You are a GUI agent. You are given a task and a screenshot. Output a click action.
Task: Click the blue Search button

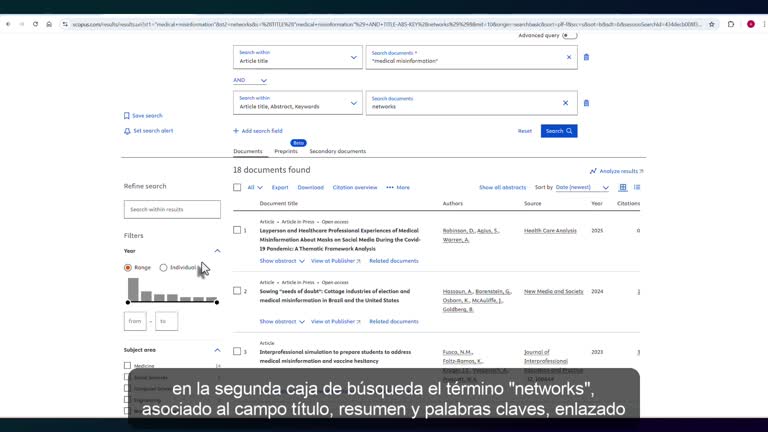click(559, 131)
